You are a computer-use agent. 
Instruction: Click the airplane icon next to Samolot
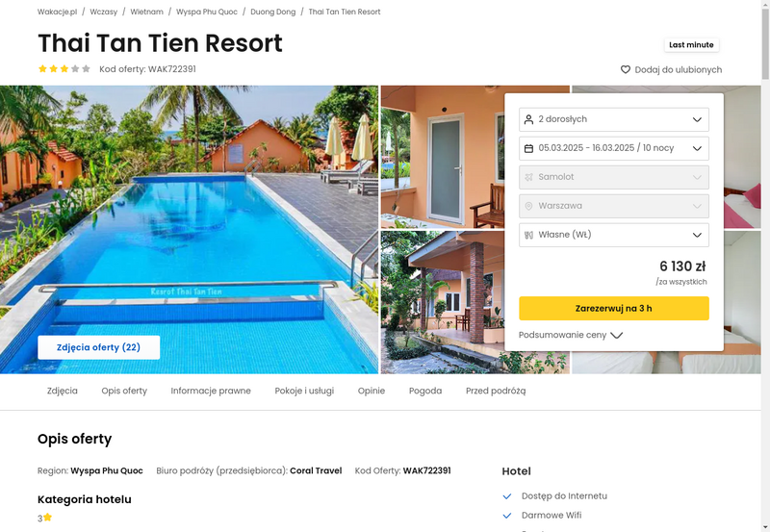coord(528,177)
